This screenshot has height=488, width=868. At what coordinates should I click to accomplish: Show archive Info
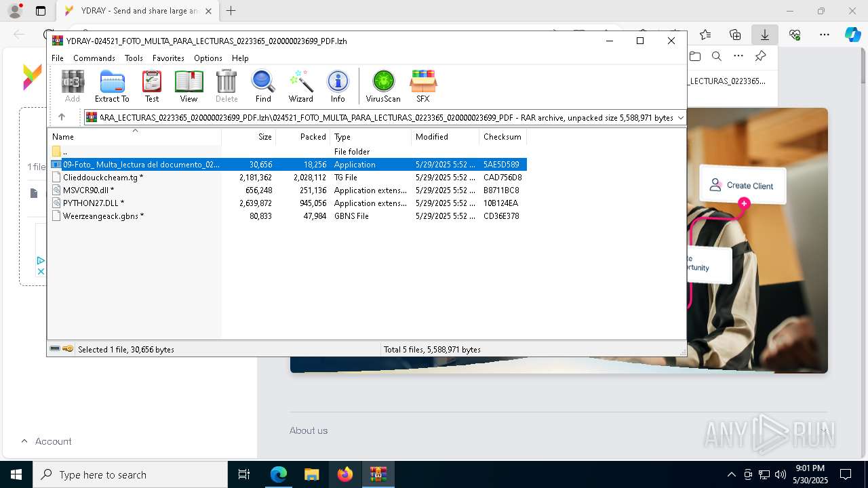click(x=338, y=86)
